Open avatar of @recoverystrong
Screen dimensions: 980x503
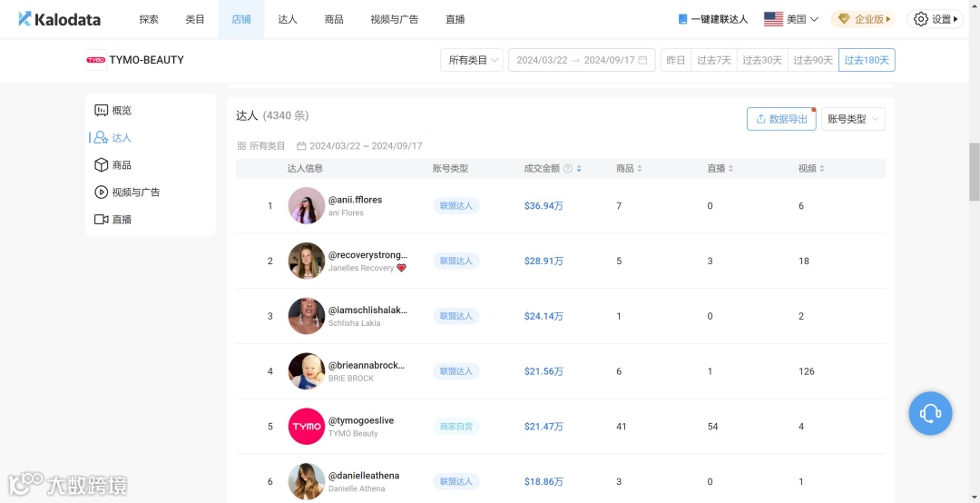pyautogui.click(x=307, y=261)
